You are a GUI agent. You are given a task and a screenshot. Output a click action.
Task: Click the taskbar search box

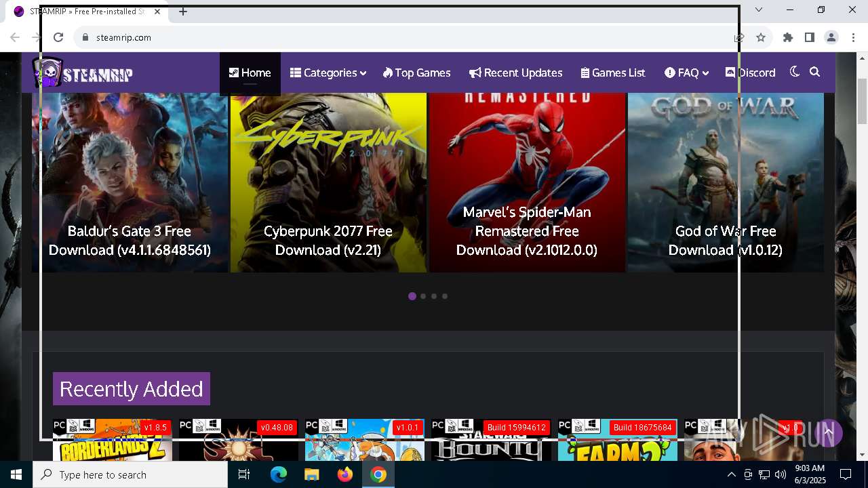point(130,474)
